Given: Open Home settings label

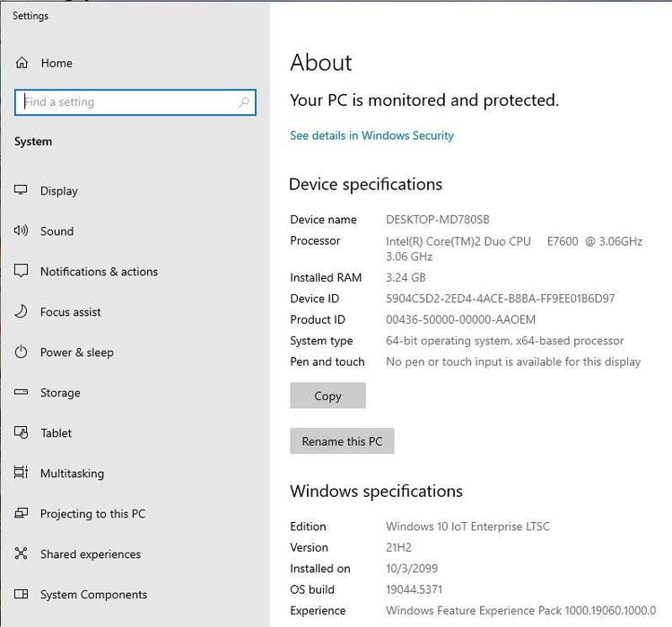Looking at the screenshot, I should pyautogui.click(x=57, y=63).
